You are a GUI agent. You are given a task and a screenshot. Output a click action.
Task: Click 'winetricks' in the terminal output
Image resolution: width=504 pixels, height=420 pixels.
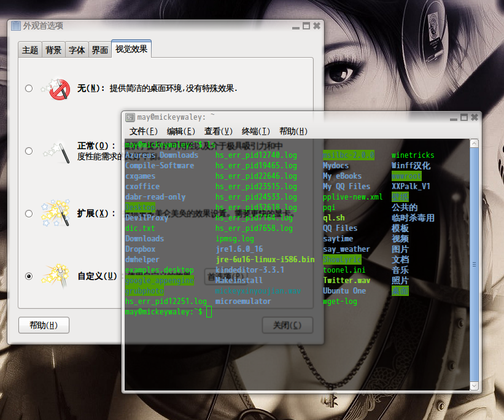[413, 155]
